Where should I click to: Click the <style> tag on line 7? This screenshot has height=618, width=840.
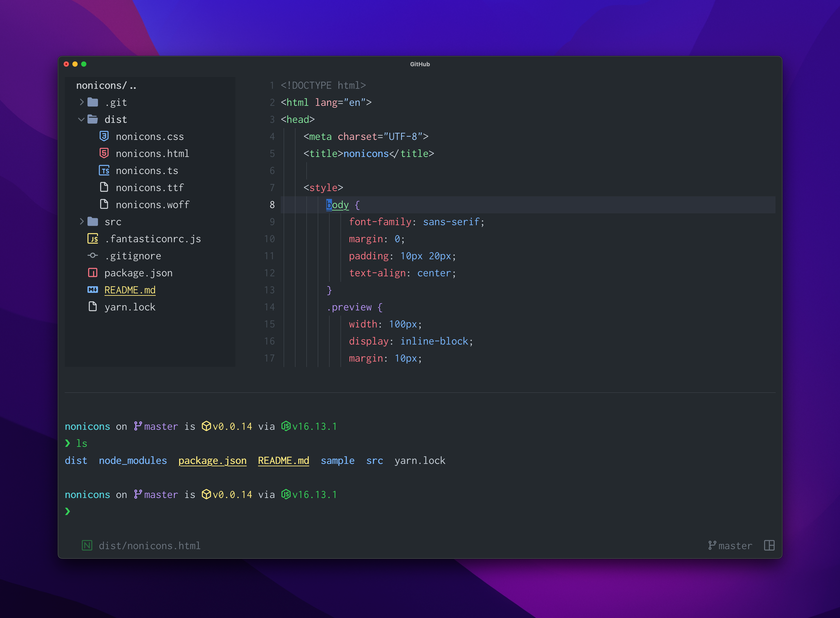click(x=323, y=187)
